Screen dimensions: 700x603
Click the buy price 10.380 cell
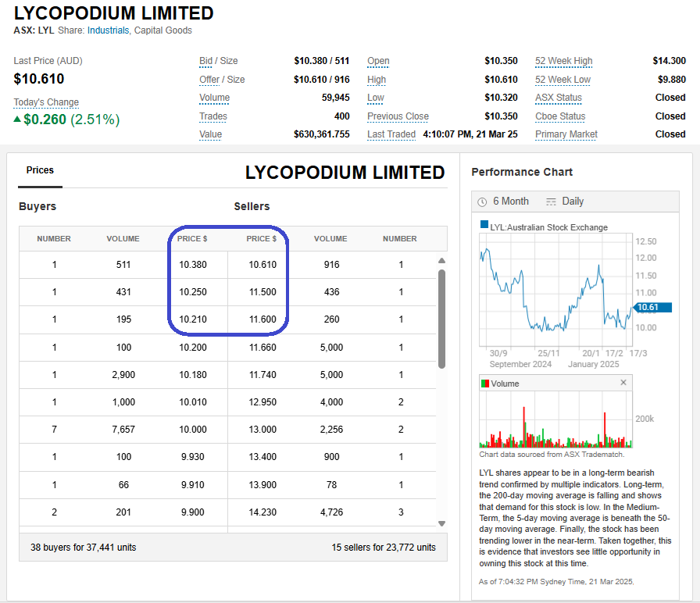(193, 265)
